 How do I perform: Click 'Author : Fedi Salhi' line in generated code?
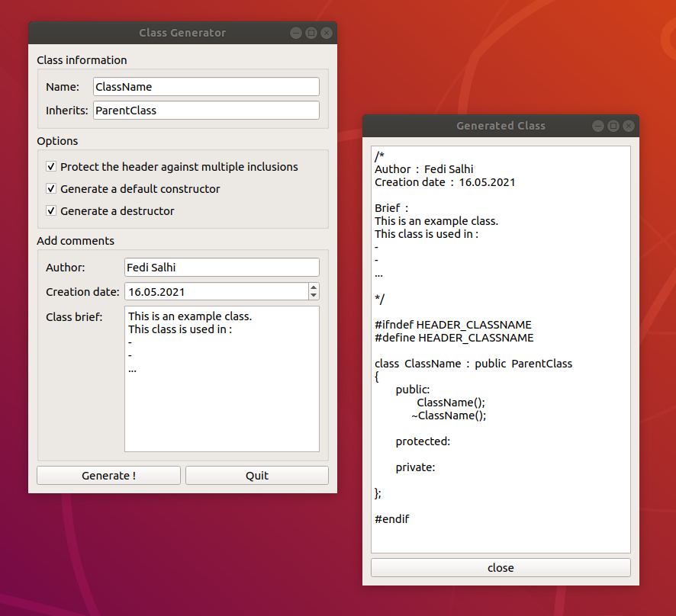(423, 169)
